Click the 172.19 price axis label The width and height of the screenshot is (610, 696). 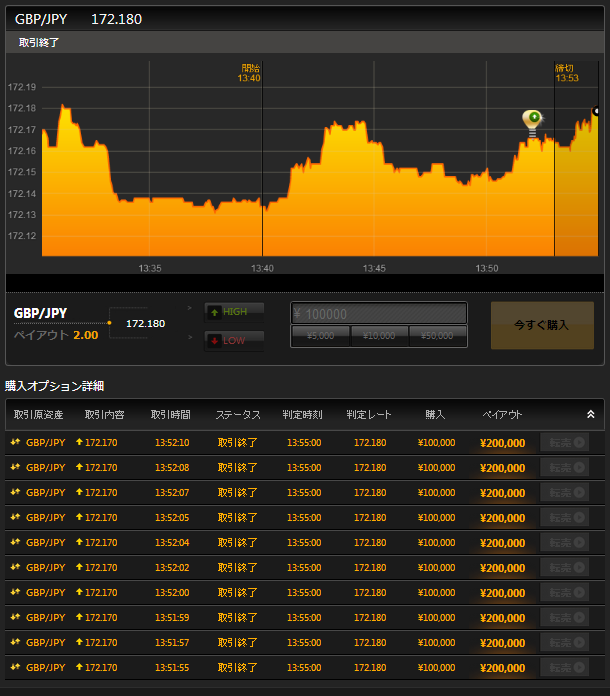(22, 87)
